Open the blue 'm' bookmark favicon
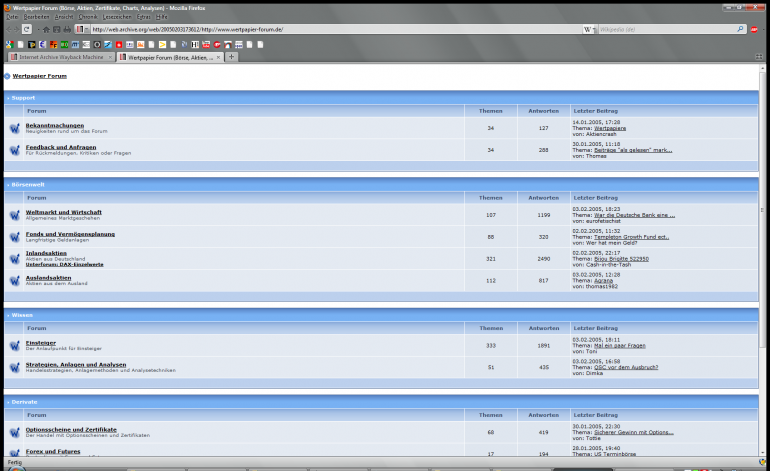The width and height of the screenshot is (770, 471). coord(75,45)
